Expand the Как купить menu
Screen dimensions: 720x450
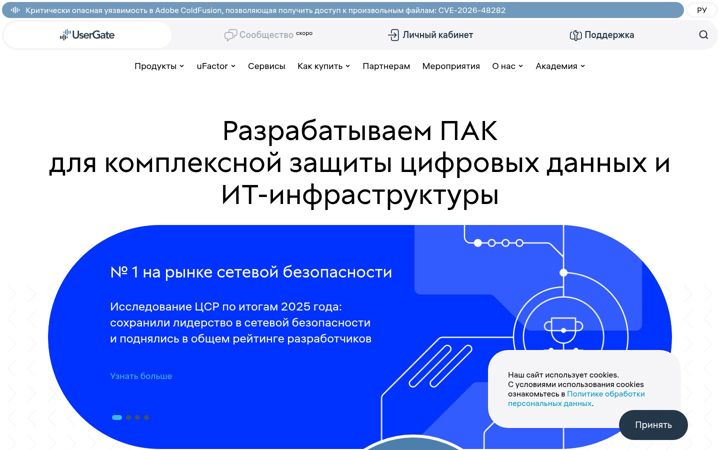(323, 66)
